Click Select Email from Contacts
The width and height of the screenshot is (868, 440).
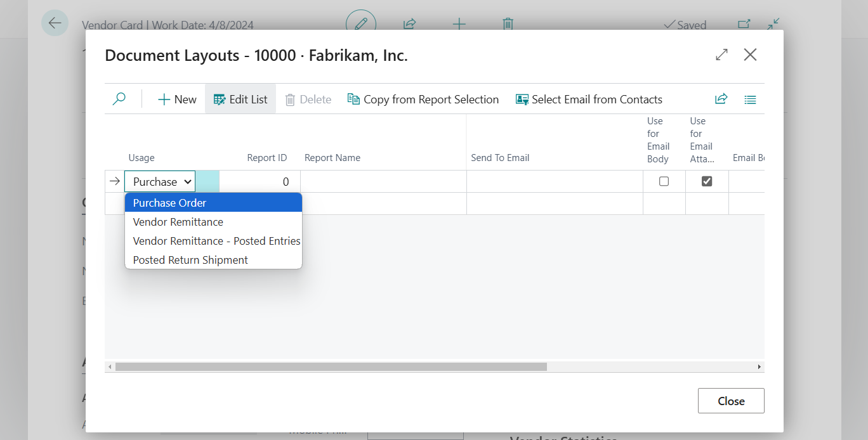tap(588, 99)
